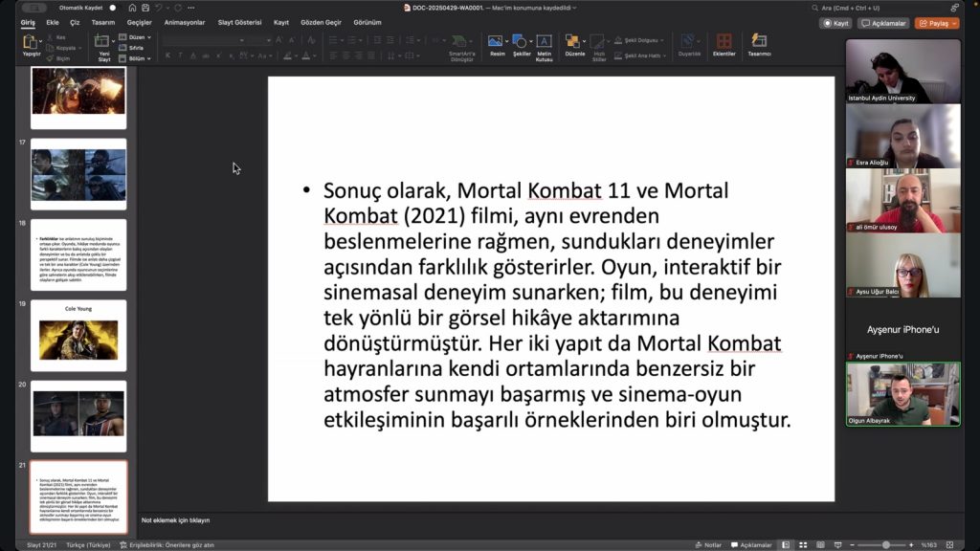Click the Türkçe (Türkiye) language indicator
The width and height of the screenshot is (980, 551).
88,545
